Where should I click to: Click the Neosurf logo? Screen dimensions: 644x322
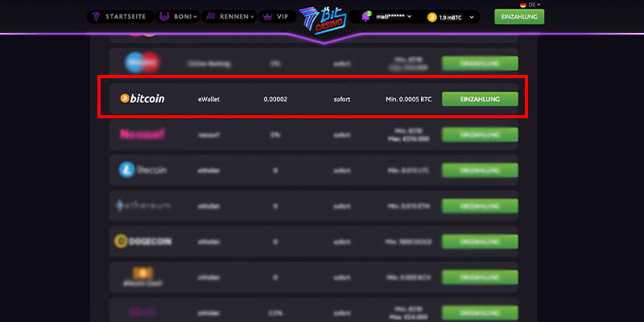(142, 134)
